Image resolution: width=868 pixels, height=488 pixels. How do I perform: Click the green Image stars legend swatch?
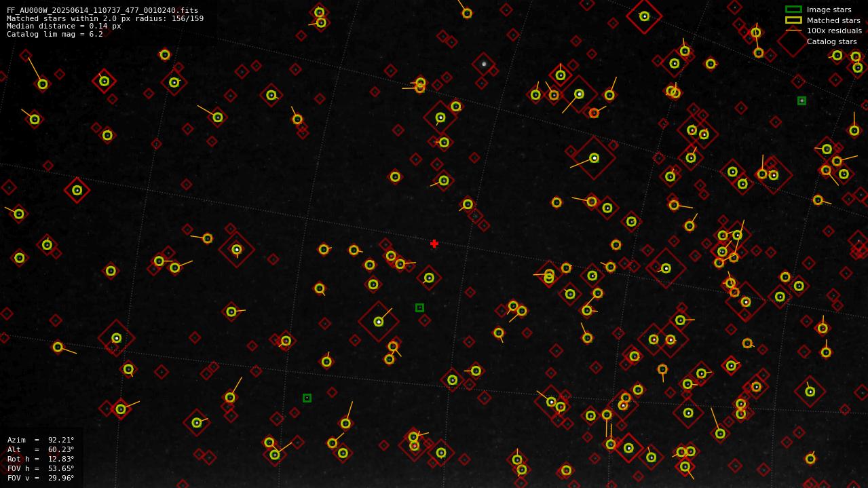tap(793, 10)
